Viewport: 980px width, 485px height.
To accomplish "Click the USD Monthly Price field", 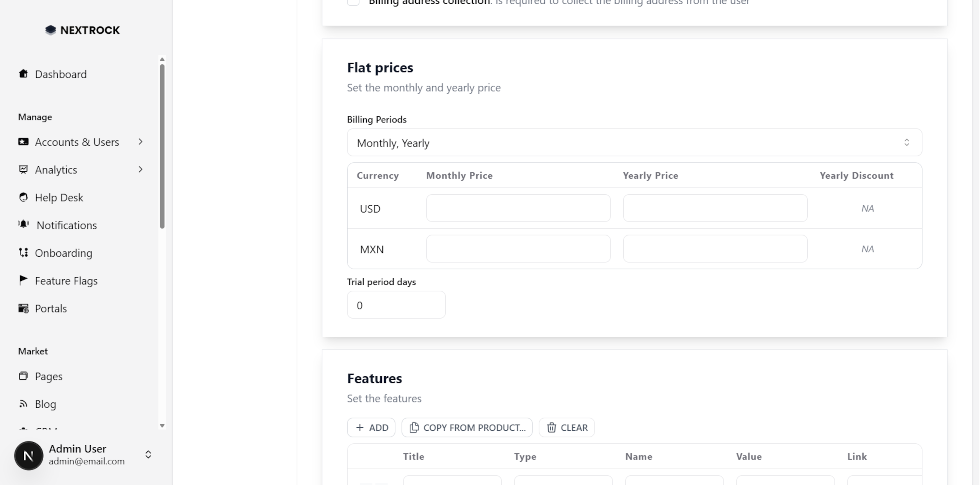I will pyautogui.click(x=518, y=208).
